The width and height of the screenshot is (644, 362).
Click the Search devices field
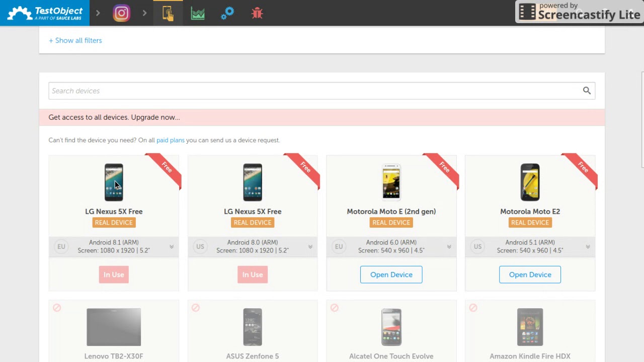[321, 90]
